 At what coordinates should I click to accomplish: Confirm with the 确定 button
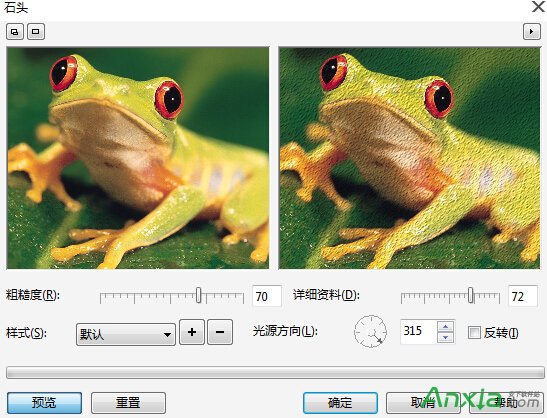pyautogui.click(x=340, y=403)
